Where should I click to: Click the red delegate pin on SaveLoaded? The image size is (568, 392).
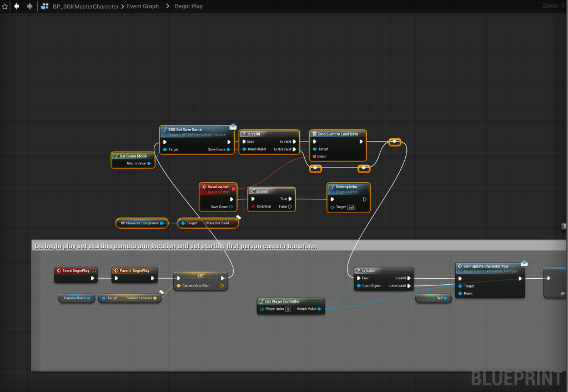233,189
